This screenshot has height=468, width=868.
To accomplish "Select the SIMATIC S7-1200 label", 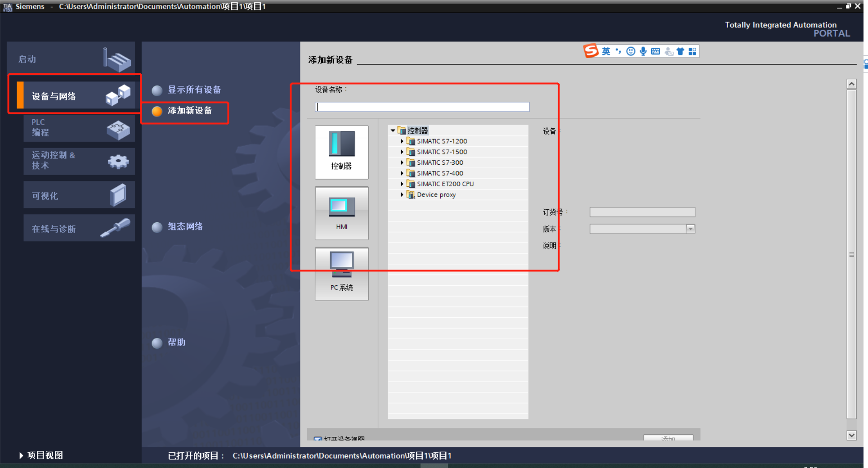I will 442,141.
